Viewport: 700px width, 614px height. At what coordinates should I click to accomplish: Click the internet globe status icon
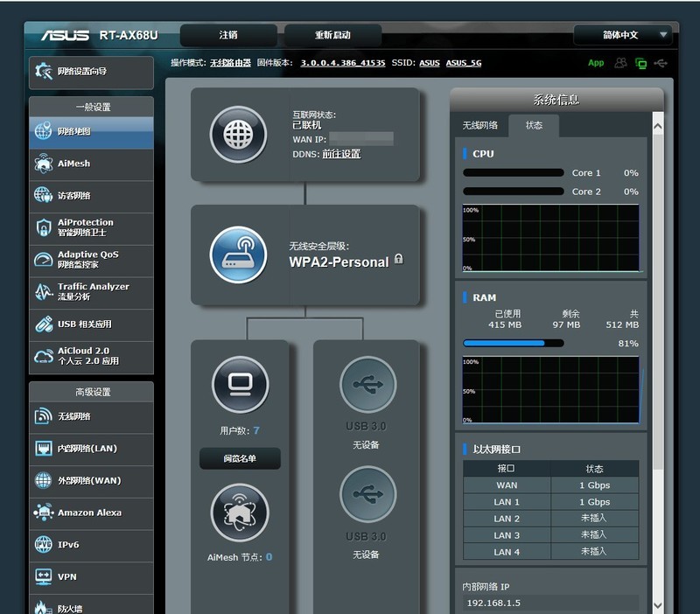[x=238, y=135]
